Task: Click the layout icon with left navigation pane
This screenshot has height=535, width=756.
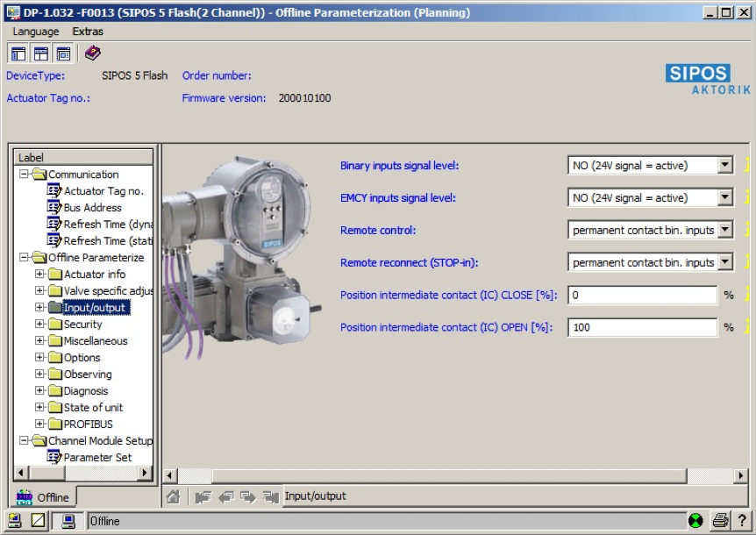Action: tap(18, 53)
